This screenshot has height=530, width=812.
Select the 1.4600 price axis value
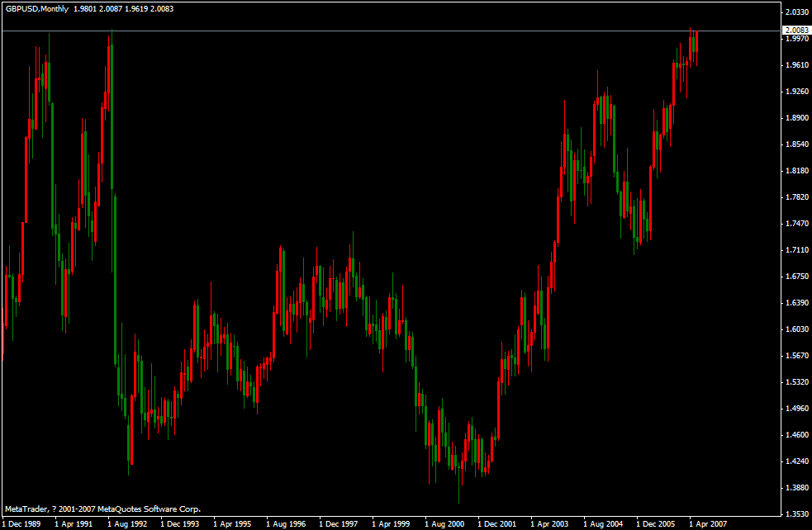click(796, 435)
